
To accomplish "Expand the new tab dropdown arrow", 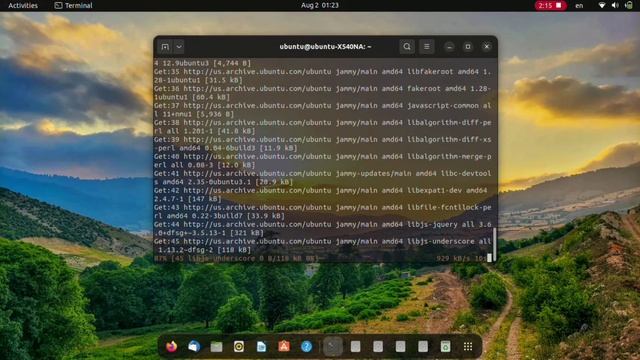I will tap(179, 47).
